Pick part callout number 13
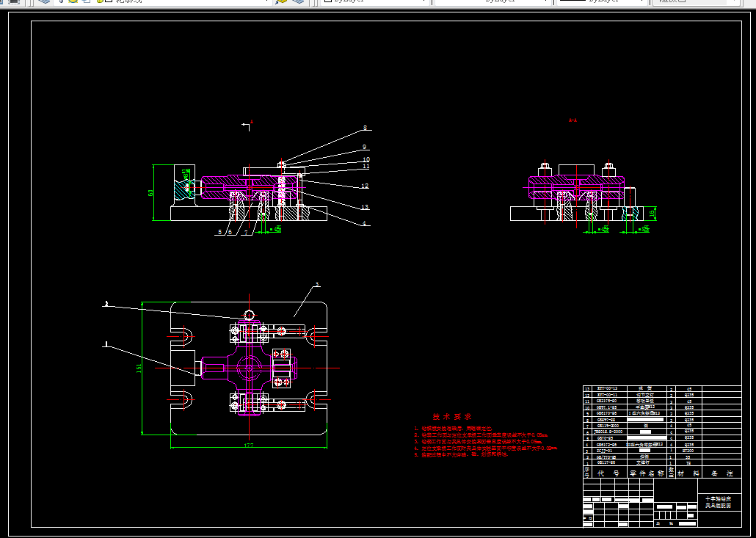The width and height of the screenshot is (756, 538). [365, 207]
